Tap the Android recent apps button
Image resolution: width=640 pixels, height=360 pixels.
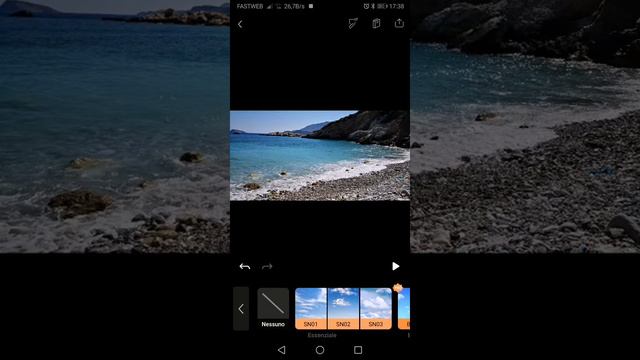pos(358,350)
